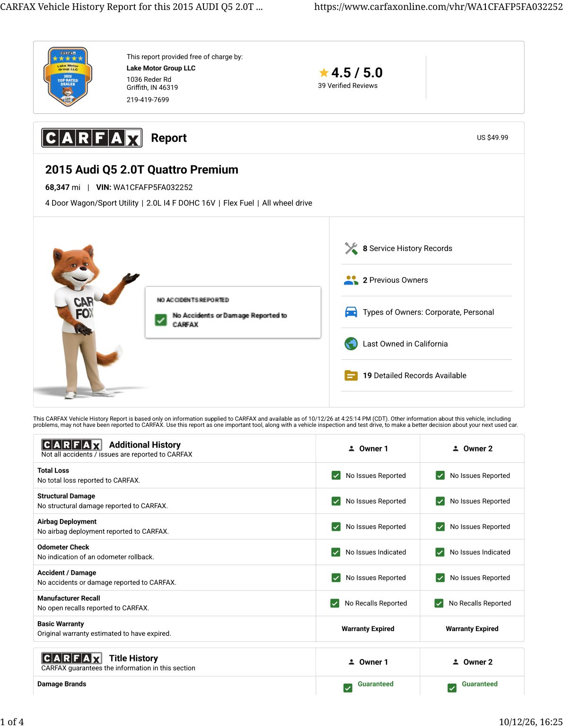
Task: Open 19 Detailed Records Available
Action: [414, 376]
